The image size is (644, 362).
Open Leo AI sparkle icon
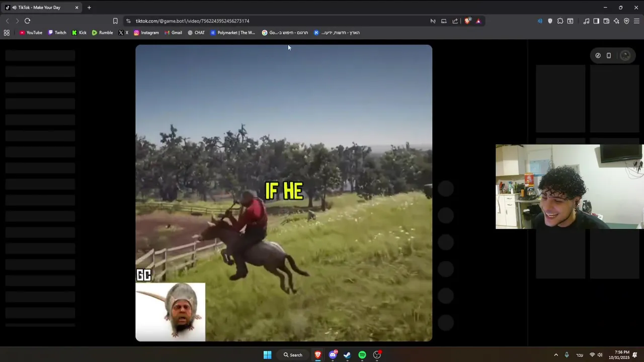616,21
